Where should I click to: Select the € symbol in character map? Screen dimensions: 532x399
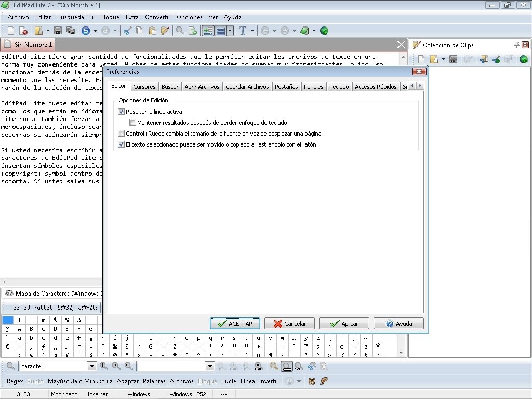(x=7, y=347)
